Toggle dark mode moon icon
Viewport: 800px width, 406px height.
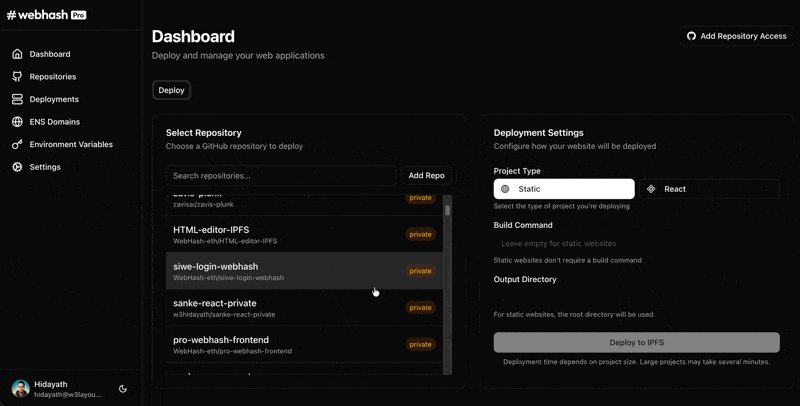(x=123, y=389)
